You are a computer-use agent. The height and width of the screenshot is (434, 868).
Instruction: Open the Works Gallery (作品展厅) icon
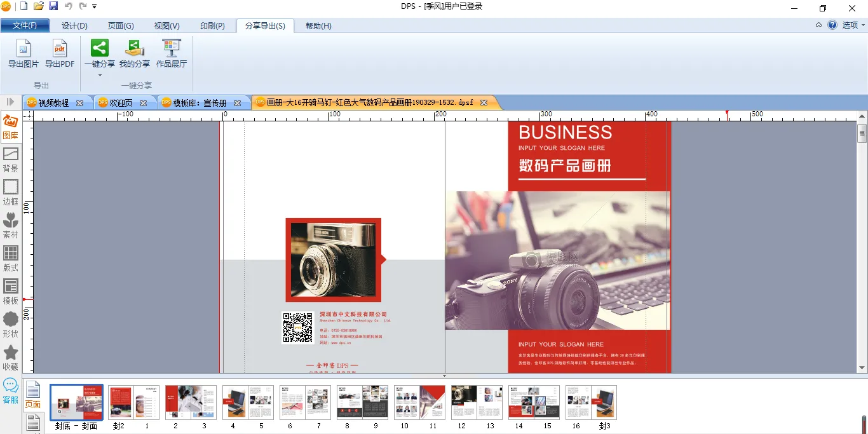click(x=171, y=49)
